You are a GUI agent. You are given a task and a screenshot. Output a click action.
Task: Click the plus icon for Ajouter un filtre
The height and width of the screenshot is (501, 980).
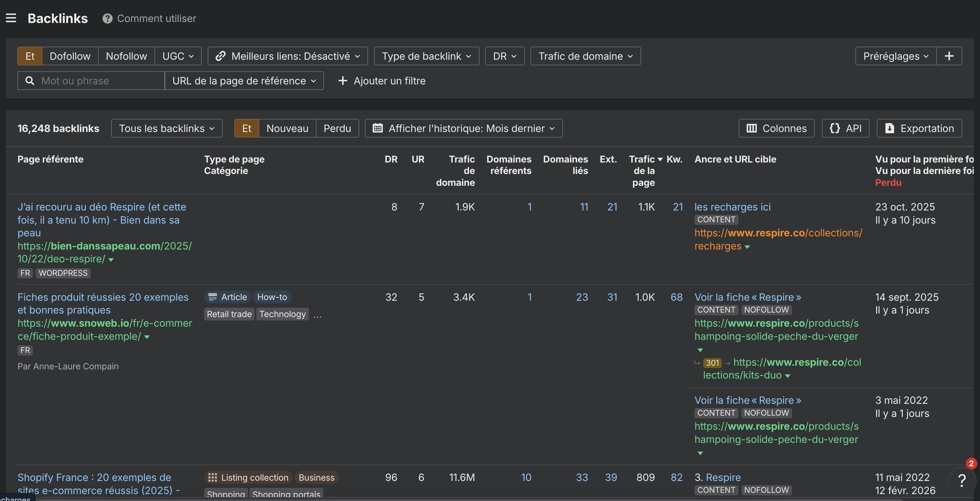click(x=342, y=80)
